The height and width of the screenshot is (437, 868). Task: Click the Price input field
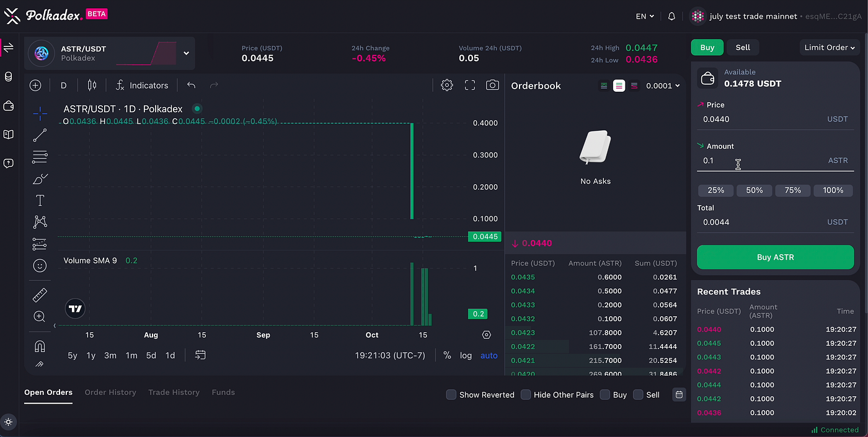tap(775, 119)
